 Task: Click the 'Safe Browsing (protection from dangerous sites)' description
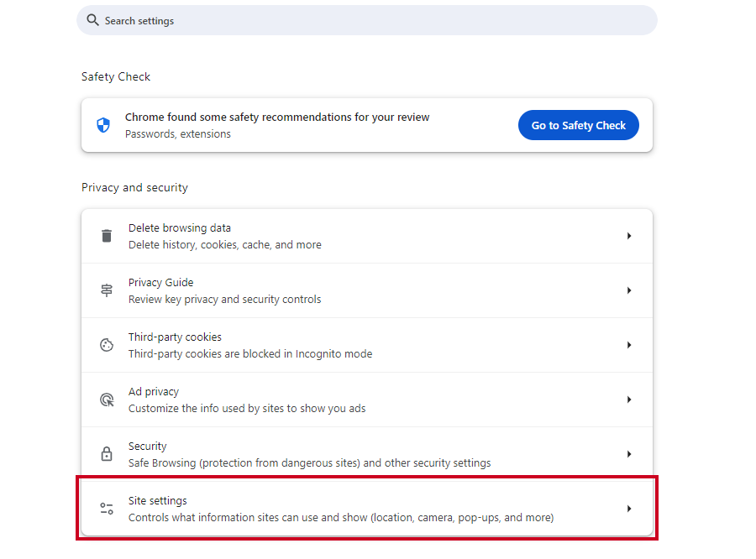309,462
